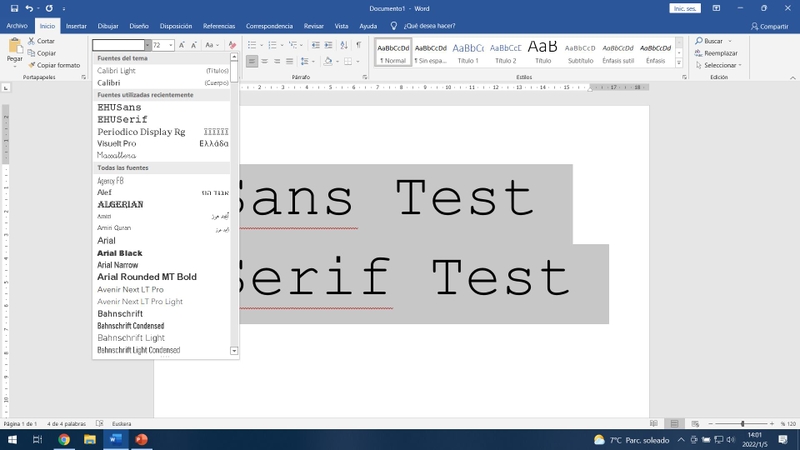
Task: Activate Copiar formato painter
Action: (x=54, y=65)
